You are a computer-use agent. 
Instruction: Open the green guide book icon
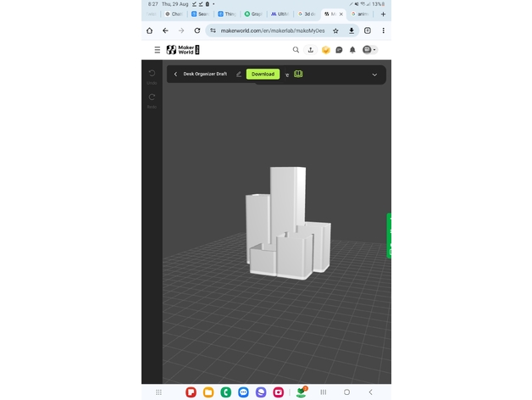(x=298, y=75)
